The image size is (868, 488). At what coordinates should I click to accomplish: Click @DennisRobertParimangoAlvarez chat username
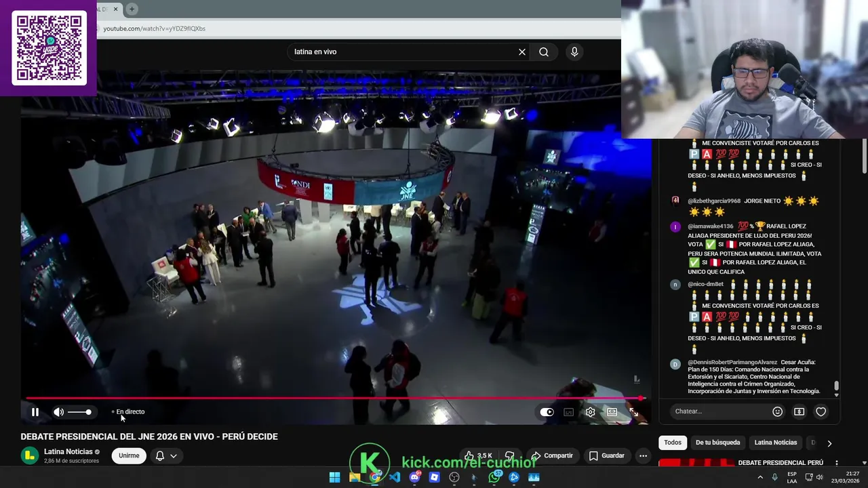click(732, 363)
